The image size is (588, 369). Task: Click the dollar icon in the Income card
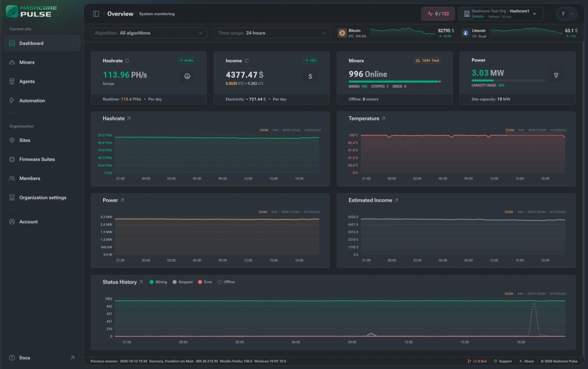coord(310,76)
